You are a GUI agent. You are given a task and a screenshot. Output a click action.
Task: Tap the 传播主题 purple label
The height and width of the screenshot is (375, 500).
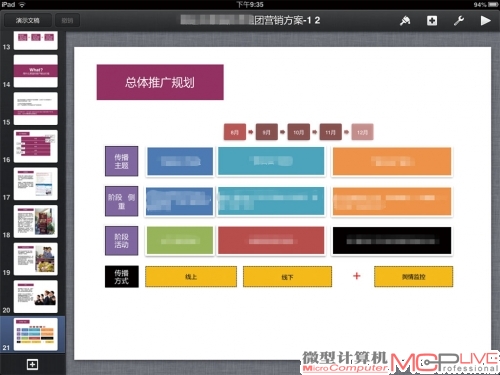[x=121, y=161]
